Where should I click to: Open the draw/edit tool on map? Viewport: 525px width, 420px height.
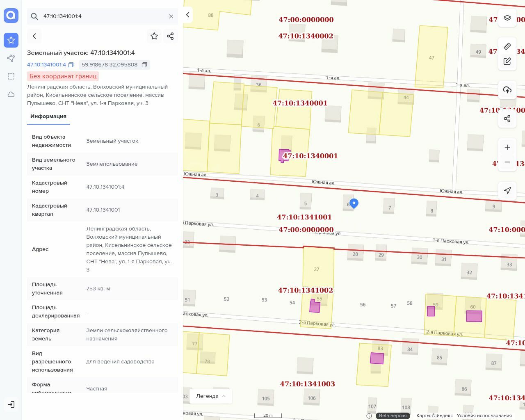[507, 62]
